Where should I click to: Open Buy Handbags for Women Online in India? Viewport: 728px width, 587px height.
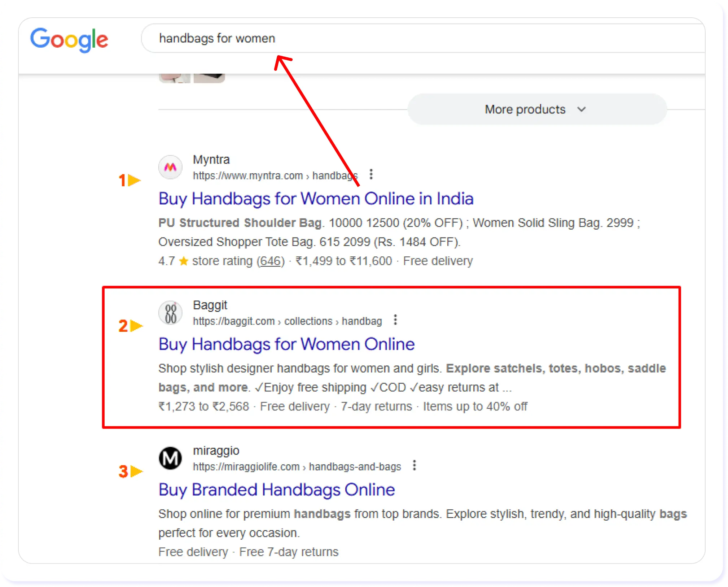tap(316, 199)
